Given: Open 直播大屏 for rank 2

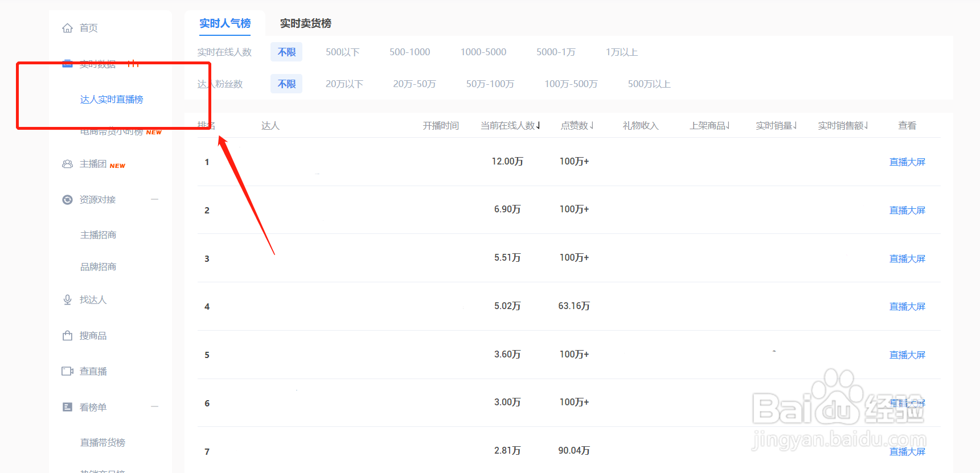Looking at the screenshot, I should [908, 211].
